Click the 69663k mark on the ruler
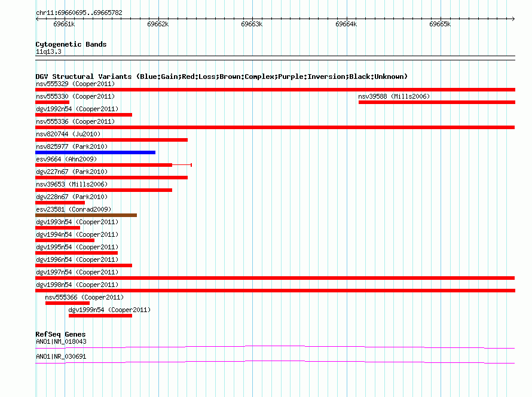The height and width of the screenshot is (397, 532). (x=252, y=24)
